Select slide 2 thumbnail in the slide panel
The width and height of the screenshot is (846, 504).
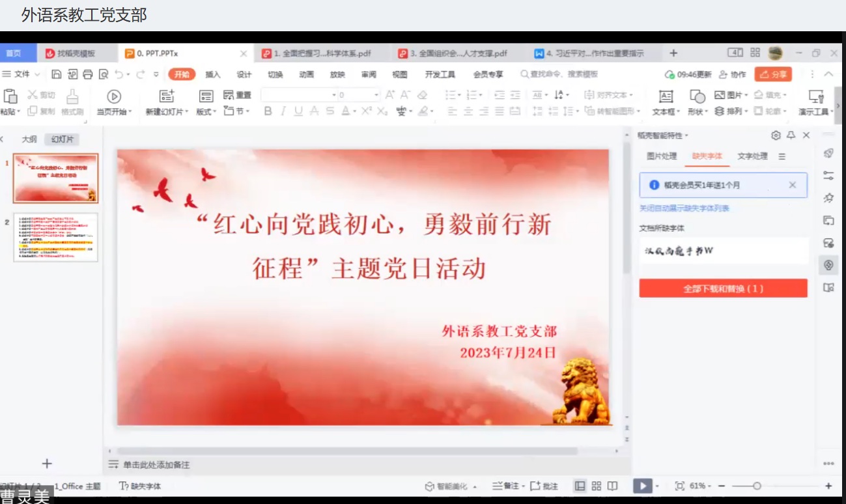55,238
